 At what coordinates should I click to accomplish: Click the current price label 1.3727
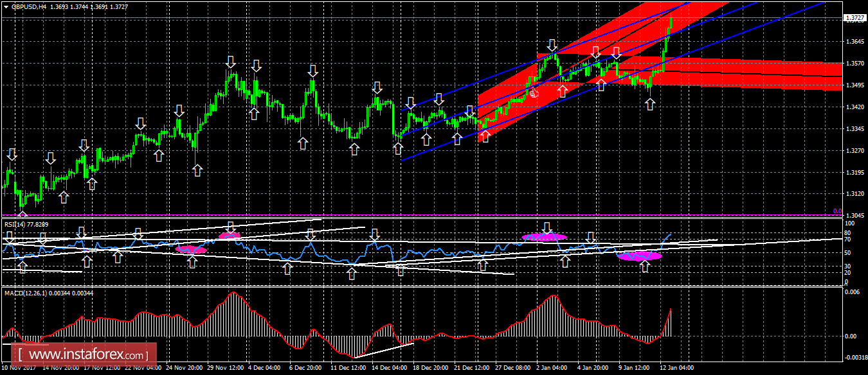tap(853, 19)
